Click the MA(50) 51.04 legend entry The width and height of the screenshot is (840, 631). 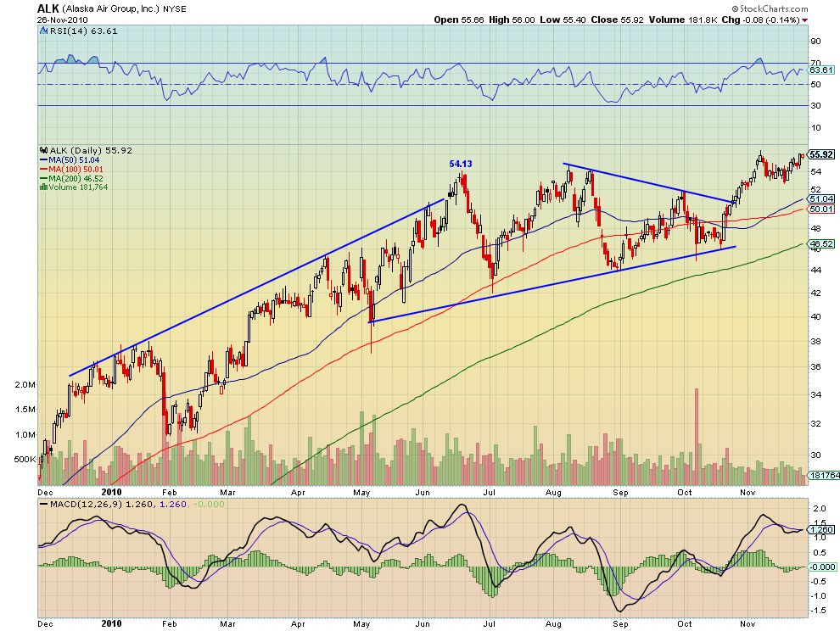click(70, 160)
